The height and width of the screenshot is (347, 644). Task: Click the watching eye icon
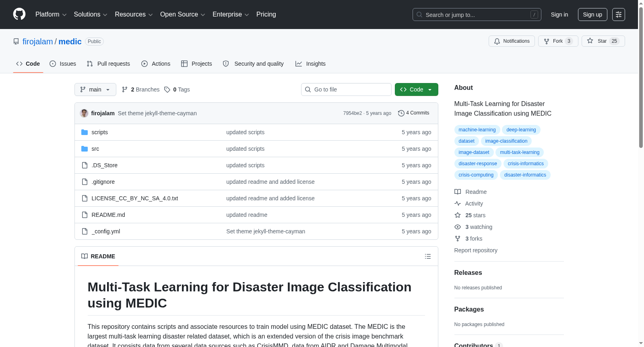point(458,227)
